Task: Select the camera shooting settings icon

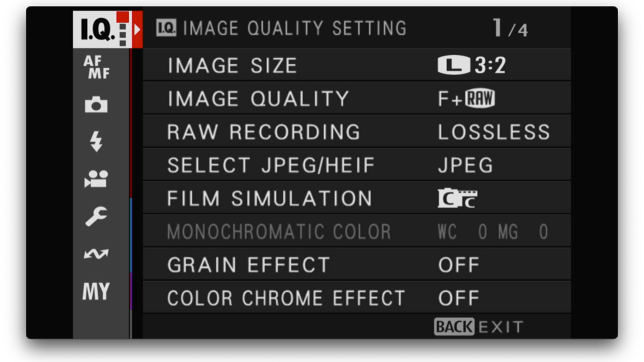Action: (97, 105)
